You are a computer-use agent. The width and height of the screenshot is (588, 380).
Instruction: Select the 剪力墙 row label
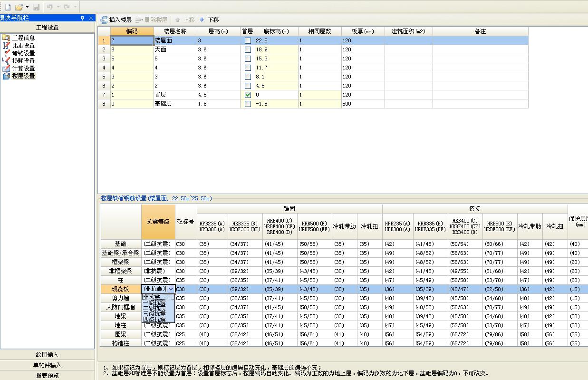(121, 298)
